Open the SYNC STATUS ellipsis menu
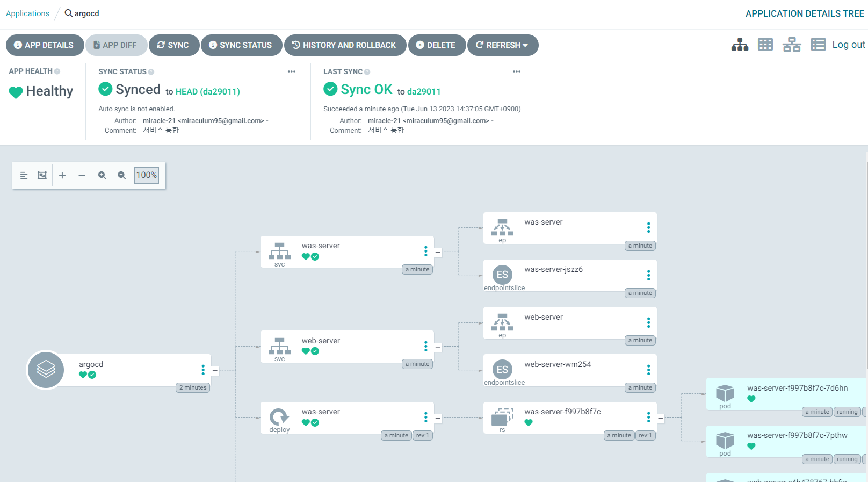The height and width of the screenshot is (482, 868). (292, 71)
